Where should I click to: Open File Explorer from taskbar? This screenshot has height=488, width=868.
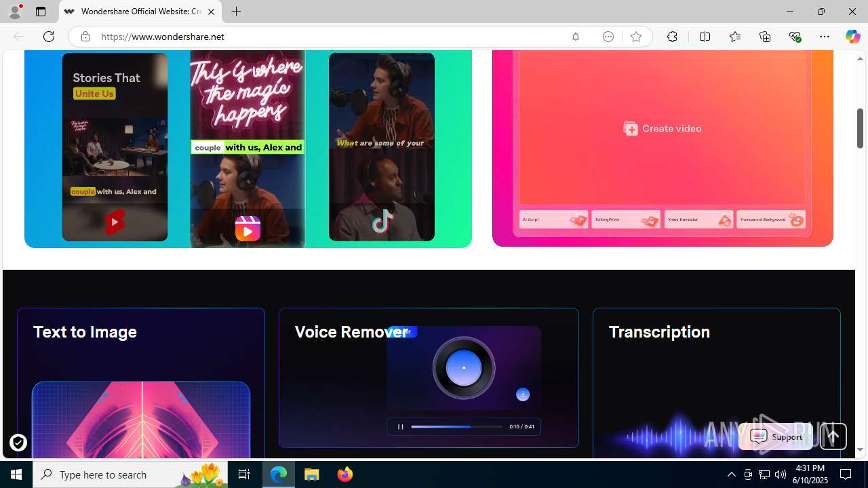312,474
